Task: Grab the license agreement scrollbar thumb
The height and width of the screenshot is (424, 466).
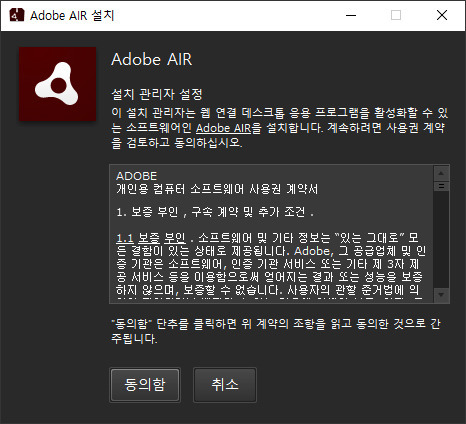Action: coord(441,186)
